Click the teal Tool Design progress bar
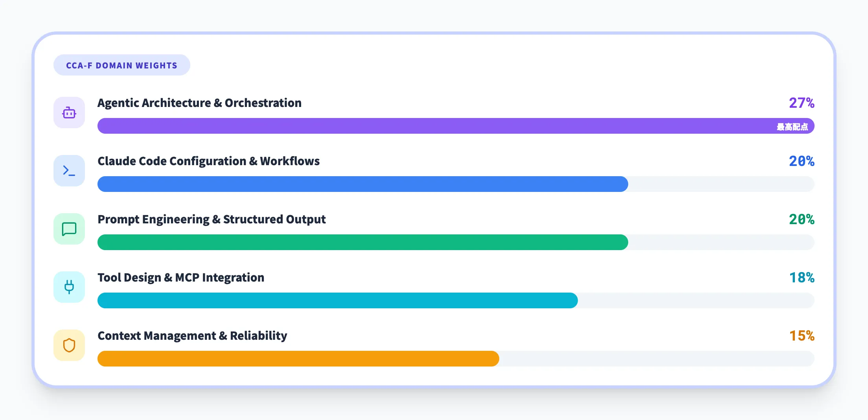This screenshot has height=420, width=868. (337, 301)
